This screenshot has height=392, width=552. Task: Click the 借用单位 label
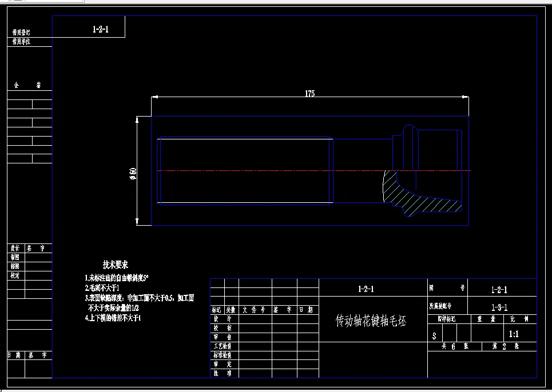pos(21,42)
